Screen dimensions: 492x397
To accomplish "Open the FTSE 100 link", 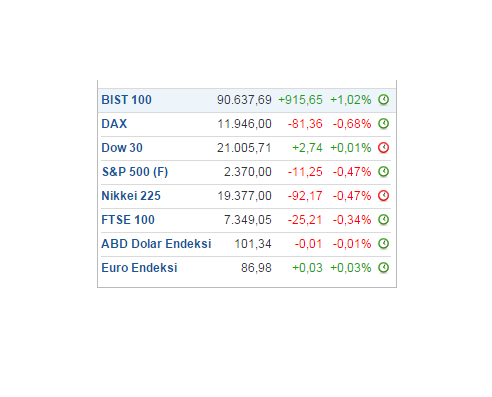I will point(128,220).
